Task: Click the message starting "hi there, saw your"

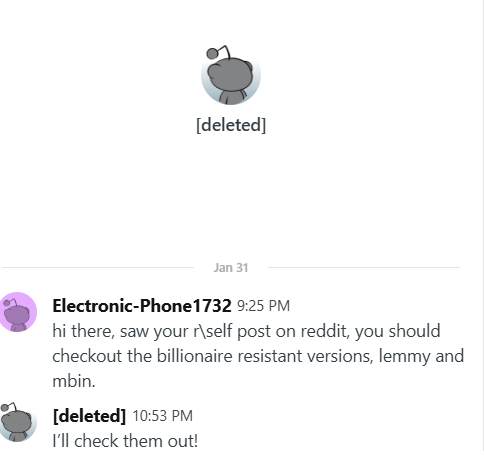Action: pos(258,356)
